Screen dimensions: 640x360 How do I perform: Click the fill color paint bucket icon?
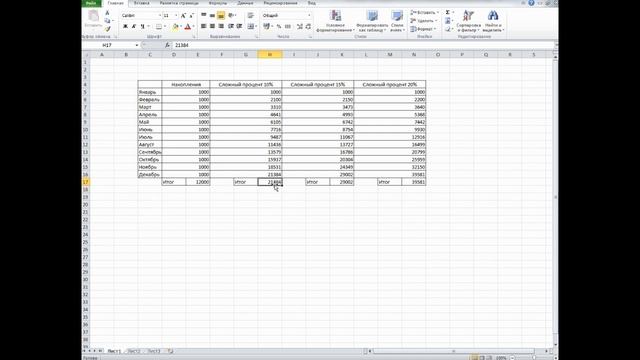pyautogui.click(x=175, y=27)
